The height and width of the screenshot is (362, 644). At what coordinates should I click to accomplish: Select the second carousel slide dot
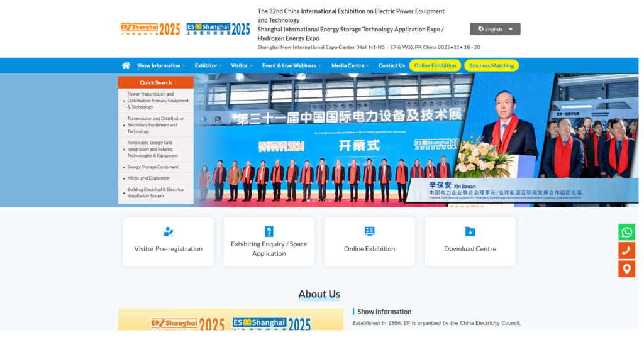(314, 200)
